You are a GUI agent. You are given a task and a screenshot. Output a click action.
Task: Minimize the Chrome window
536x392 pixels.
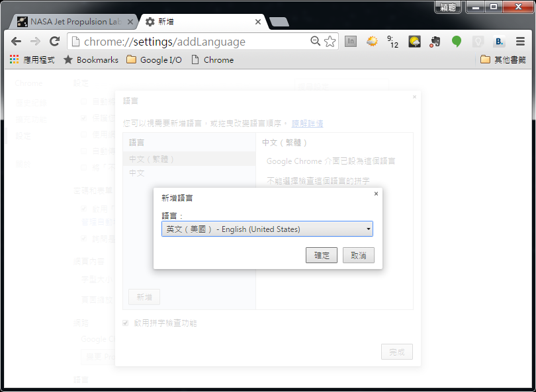476,7
